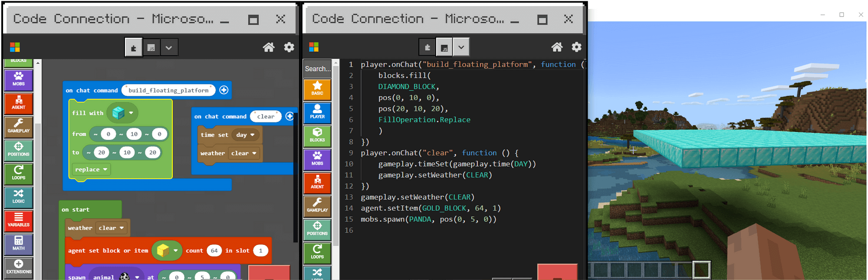This screenshot has height=280, width=868.
Task: Click Microsoft logo in left window
Action: 15,47
